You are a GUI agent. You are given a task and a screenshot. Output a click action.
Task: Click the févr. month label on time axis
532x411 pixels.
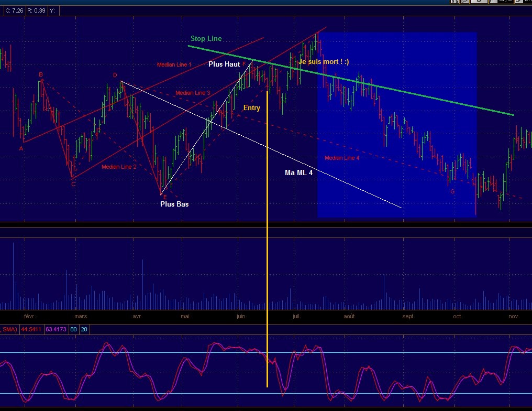tap(30, 316)
